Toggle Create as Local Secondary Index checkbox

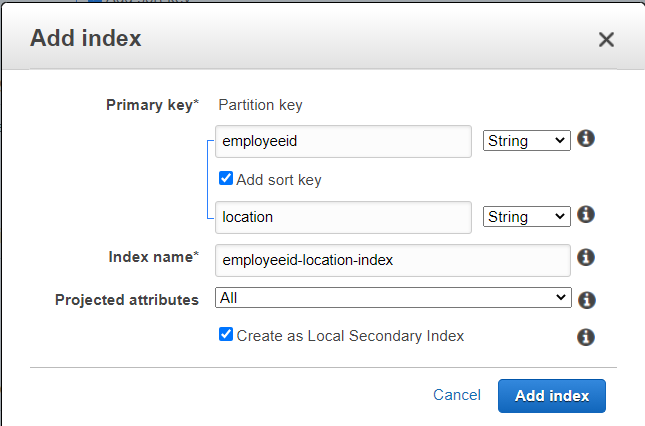[226, 336]
